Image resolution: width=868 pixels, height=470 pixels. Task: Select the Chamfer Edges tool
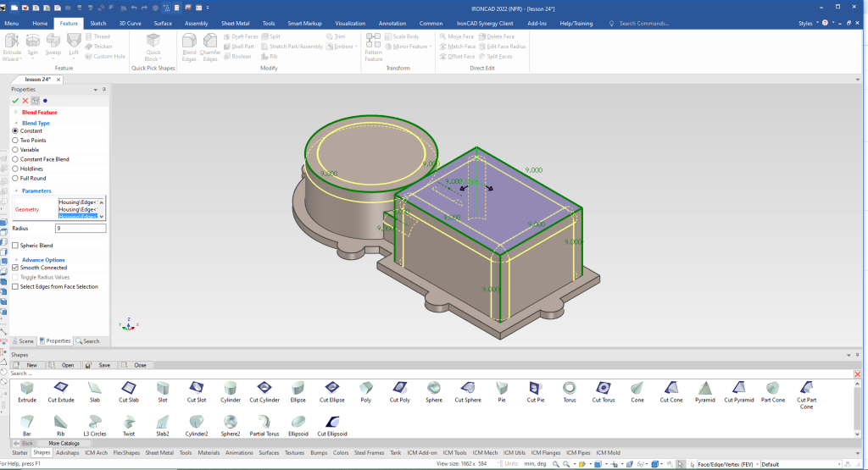[x=210, y=48]
